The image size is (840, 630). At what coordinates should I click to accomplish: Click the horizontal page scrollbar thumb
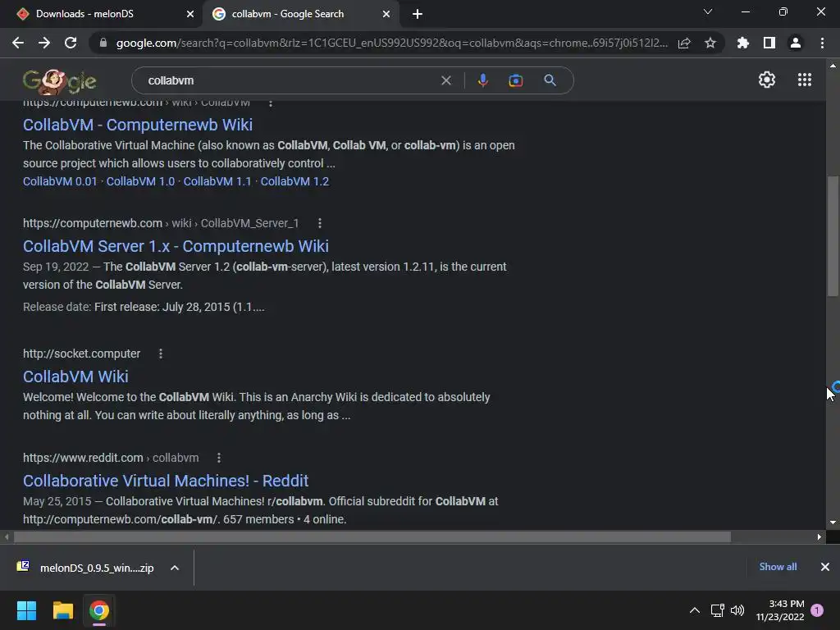click(x=372, y=536)
